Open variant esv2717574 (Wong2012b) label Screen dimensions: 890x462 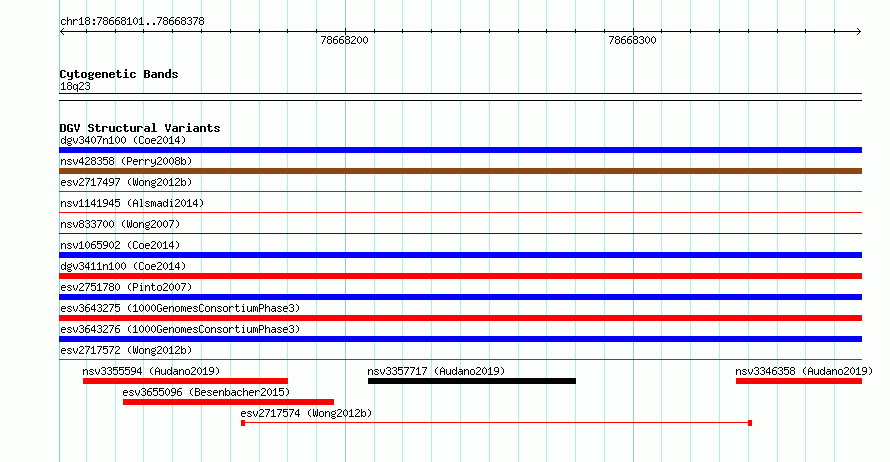(x=306, y=413)
